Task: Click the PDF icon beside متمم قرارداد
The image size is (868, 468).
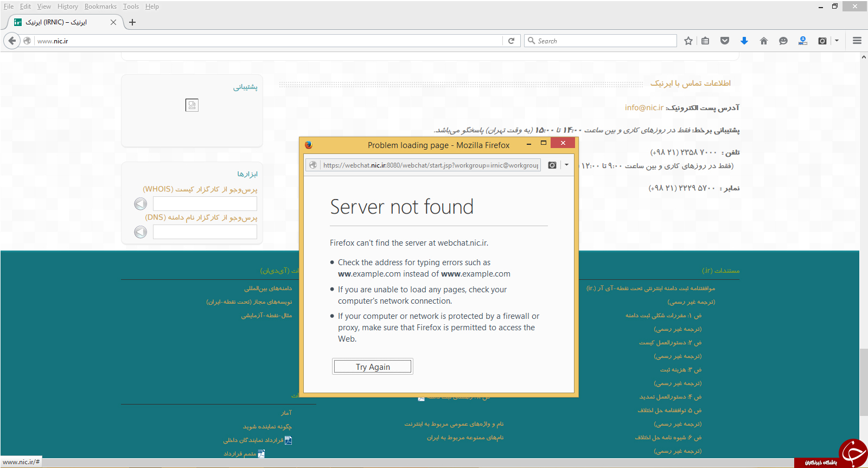Action: click(x=261, y=454)
